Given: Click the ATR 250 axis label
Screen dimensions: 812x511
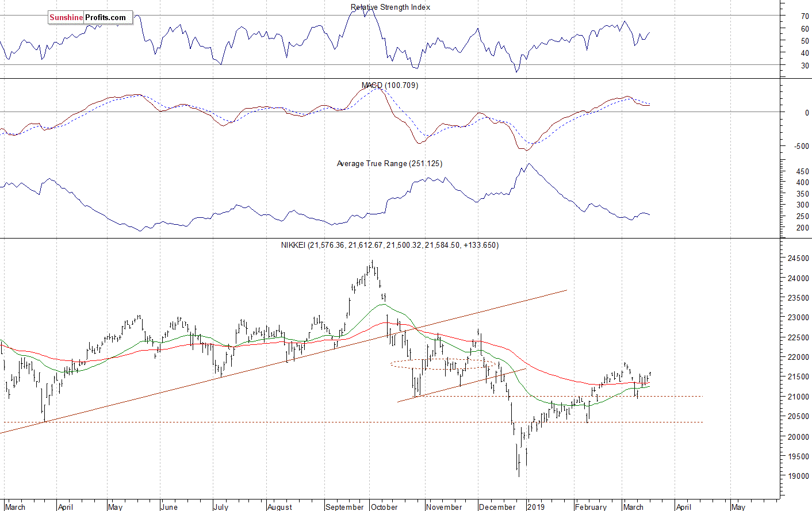Looking at the screenshot, I should click(x=803, y=217).
